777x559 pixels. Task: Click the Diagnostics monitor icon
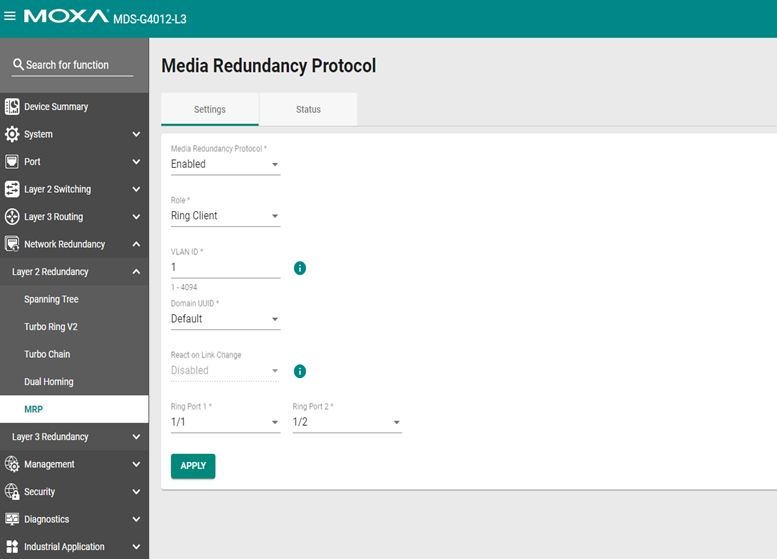(x=12, y=519)
